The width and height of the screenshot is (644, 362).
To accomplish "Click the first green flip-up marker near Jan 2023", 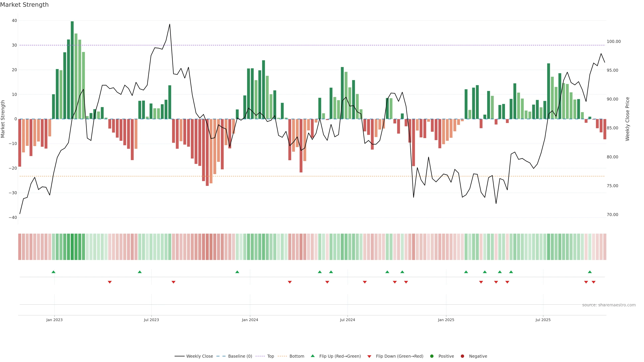I will pos(53,272).
